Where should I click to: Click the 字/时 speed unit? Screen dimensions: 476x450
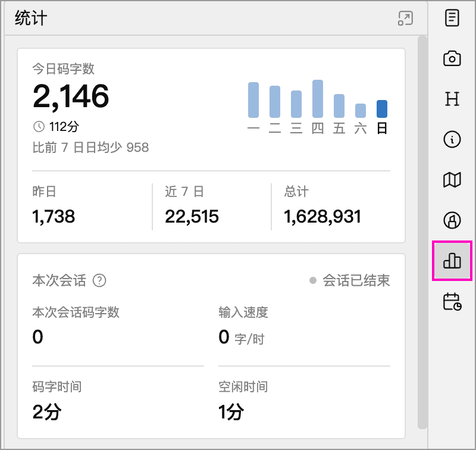coord(249,339)
